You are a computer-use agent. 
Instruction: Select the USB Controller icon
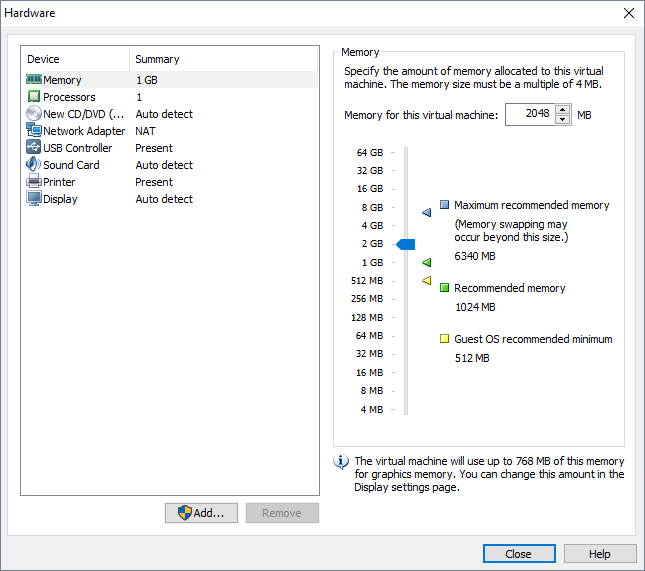[x=34, y=148]
